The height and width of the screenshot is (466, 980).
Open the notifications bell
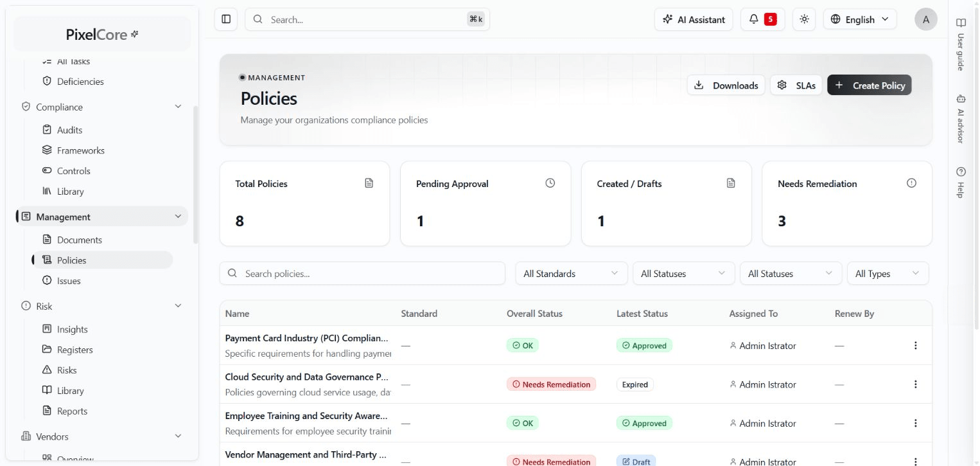click(762, 19)
